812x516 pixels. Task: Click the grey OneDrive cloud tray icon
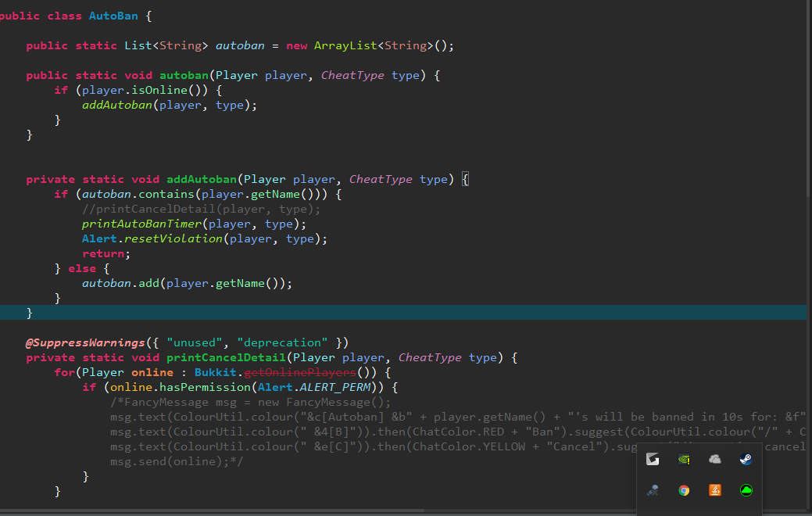tap(715, 459)
